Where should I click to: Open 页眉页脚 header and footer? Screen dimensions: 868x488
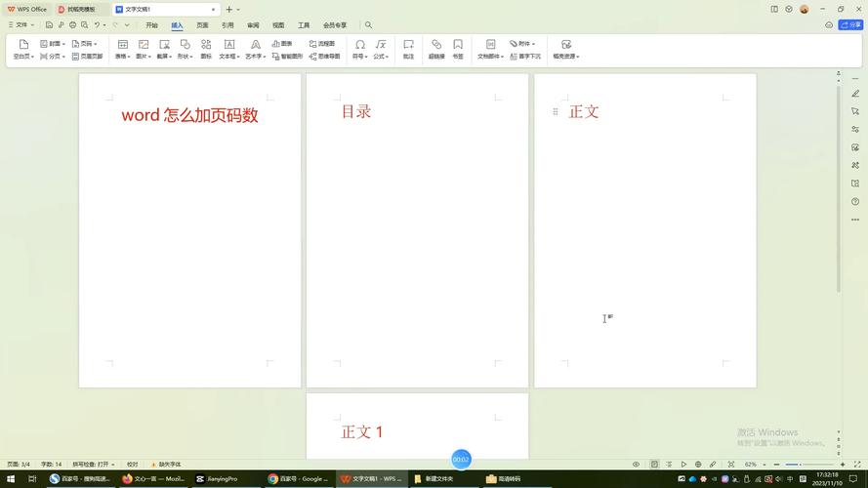pyautogui.click(x=88, y=57)
